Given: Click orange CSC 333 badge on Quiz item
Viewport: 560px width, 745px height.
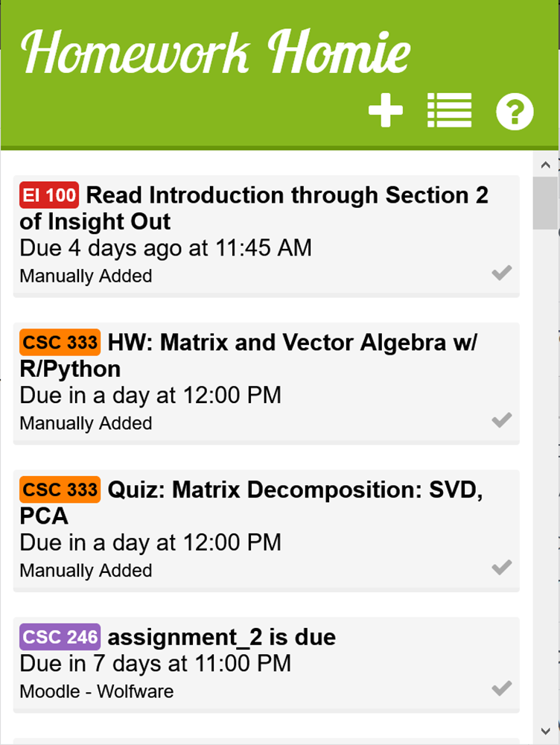Looking at the screenshot, I should pyautogui.click(x=60, y=489).
